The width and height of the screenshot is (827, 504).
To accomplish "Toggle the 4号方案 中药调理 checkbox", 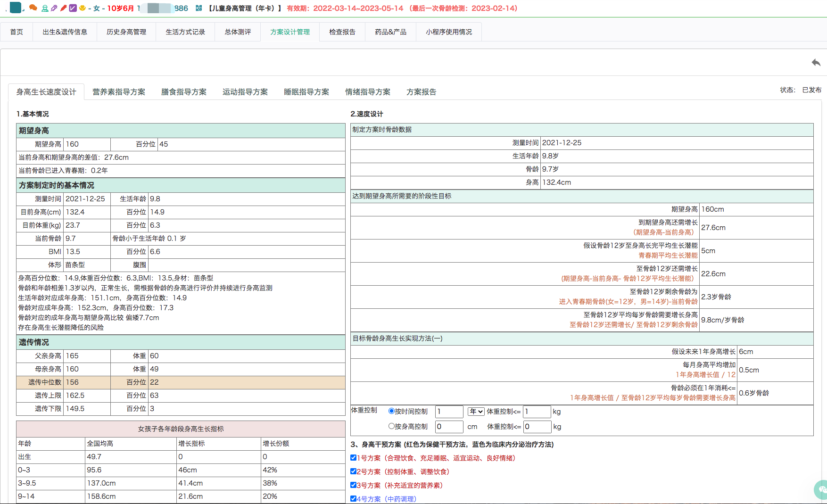I will click(354, 499).
